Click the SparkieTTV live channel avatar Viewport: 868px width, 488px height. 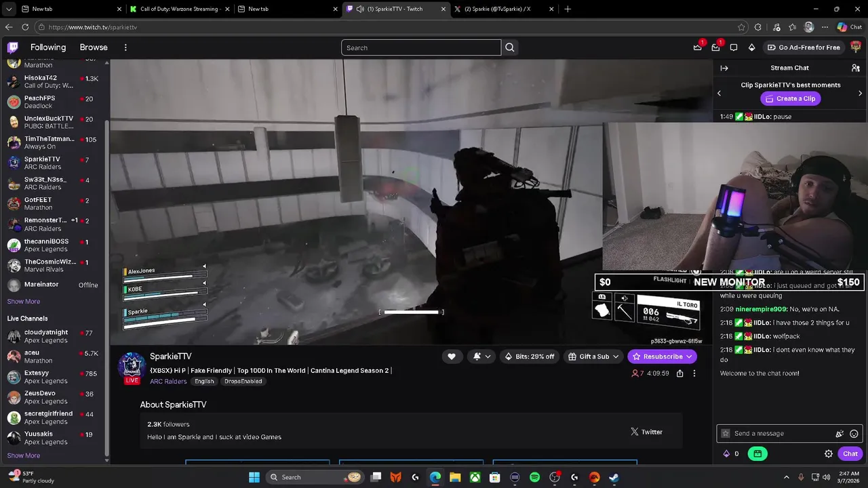(132, 366)
